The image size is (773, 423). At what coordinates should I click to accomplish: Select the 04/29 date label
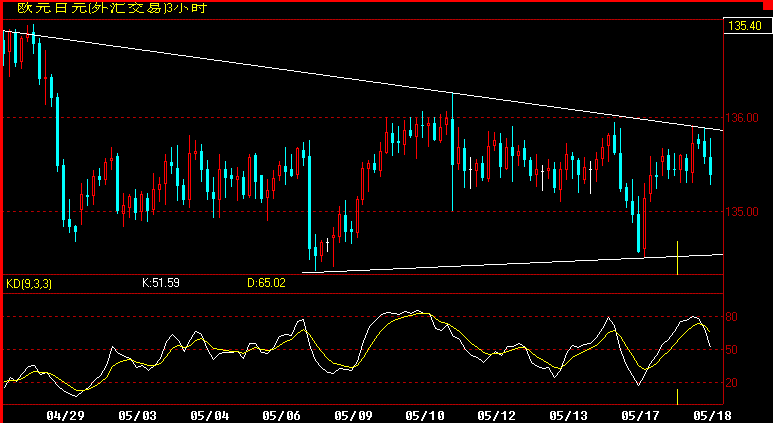point(65,416)
